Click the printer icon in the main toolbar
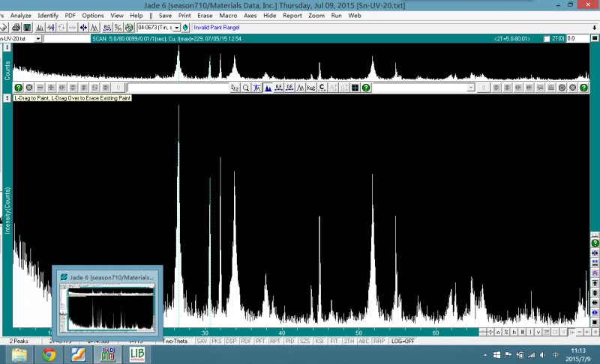Screen dimensions: 600x364 (16, 28)
